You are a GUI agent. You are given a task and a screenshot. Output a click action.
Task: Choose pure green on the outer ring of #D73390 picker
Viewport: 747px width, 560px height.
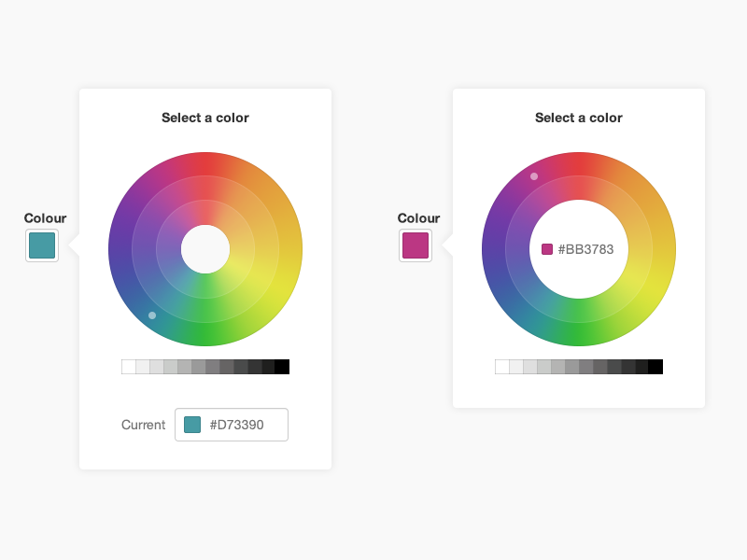(205, 334)
